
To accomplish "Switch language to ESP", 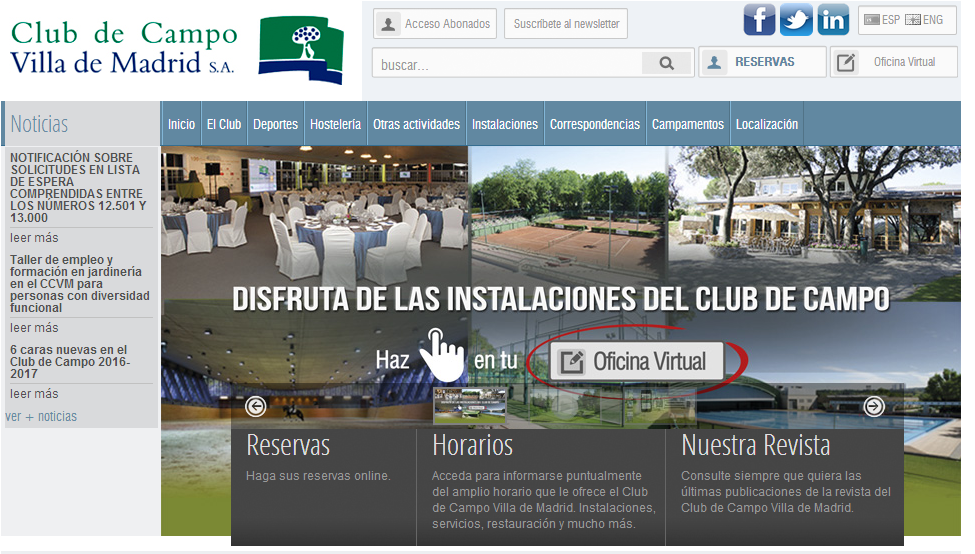I will point(882,20).
